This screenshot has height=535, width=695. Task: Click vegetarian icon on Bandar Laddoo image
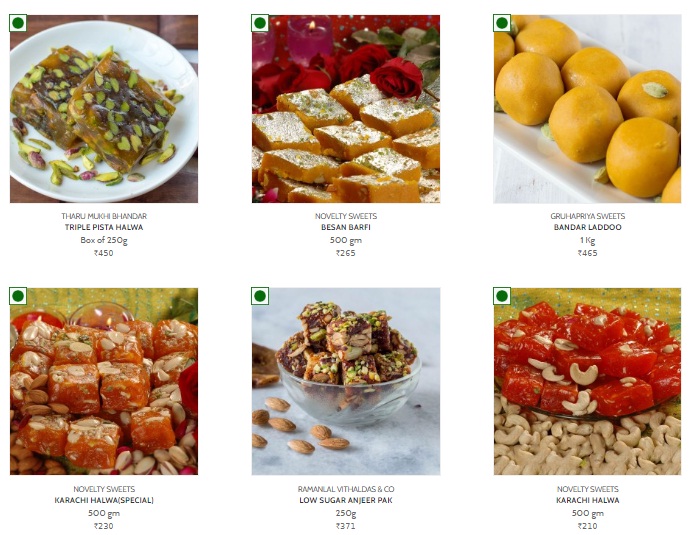[502, 23]
